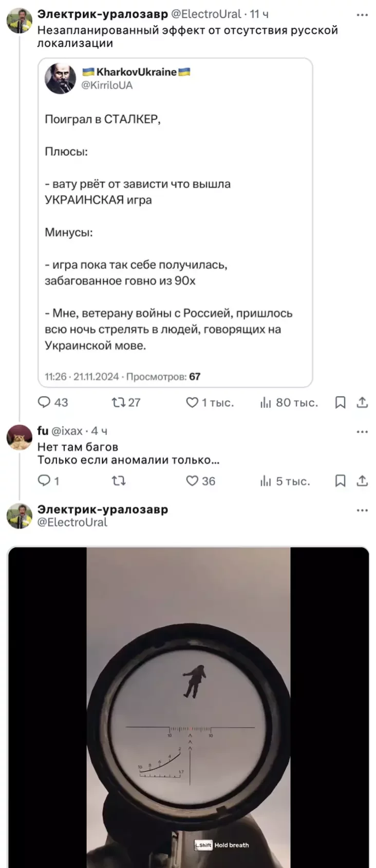Open the @KirriloUA profile avatar

(x=61, y=78)
